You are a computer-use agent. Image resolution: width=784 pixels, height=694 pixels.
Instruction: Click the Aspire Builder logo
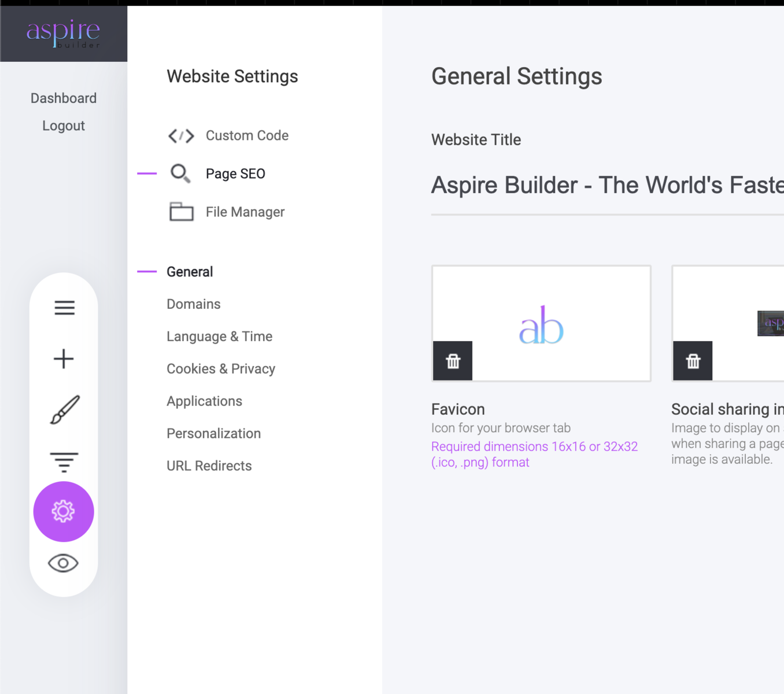point(63,34)
